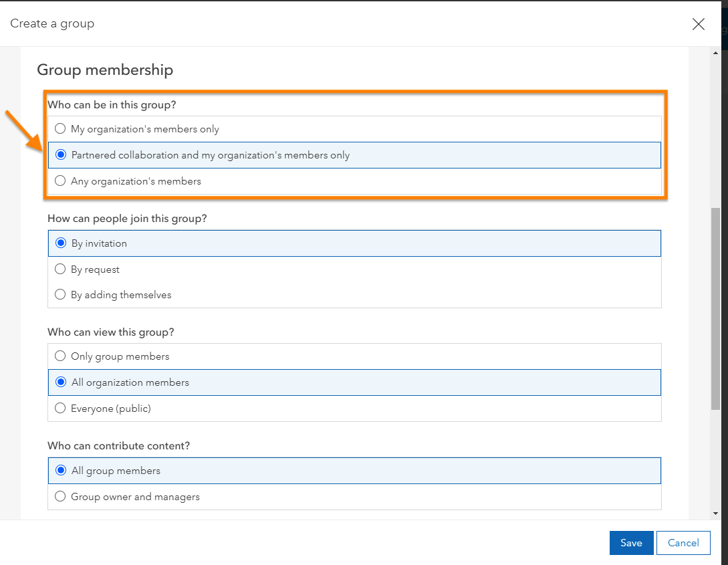This screenshot has width=728, height=565.
Task: Pick "By invitation" join option
Action: pos(61,243)
